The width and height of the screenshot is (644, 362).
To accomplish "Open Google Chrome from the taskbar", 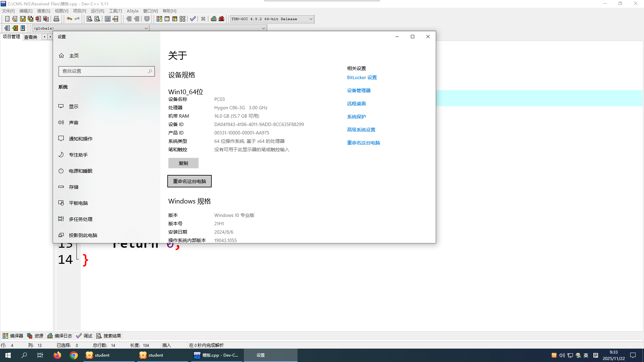I will [x=74, y=355].
